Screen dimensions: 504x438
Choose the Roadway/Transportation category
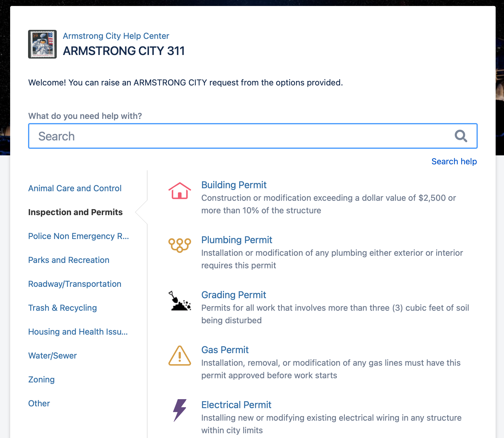click(75, 284)
